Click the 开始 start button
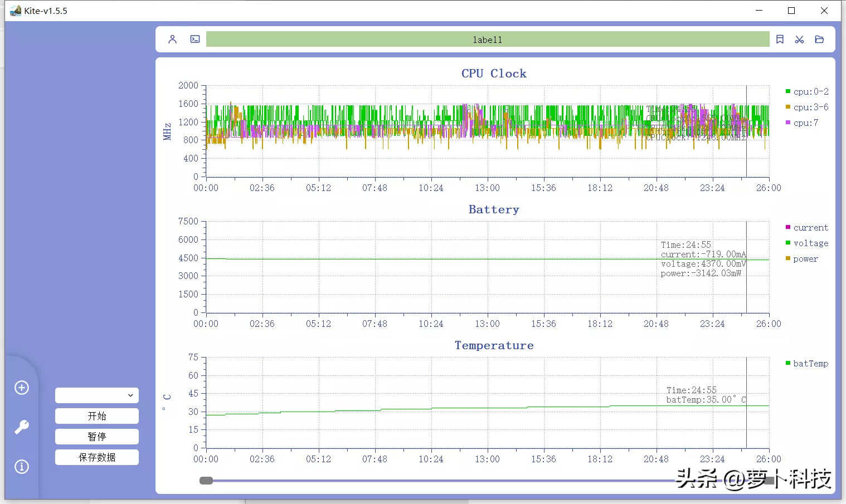Viewport: 846px width, 504px height. click(x=97, y=416)
